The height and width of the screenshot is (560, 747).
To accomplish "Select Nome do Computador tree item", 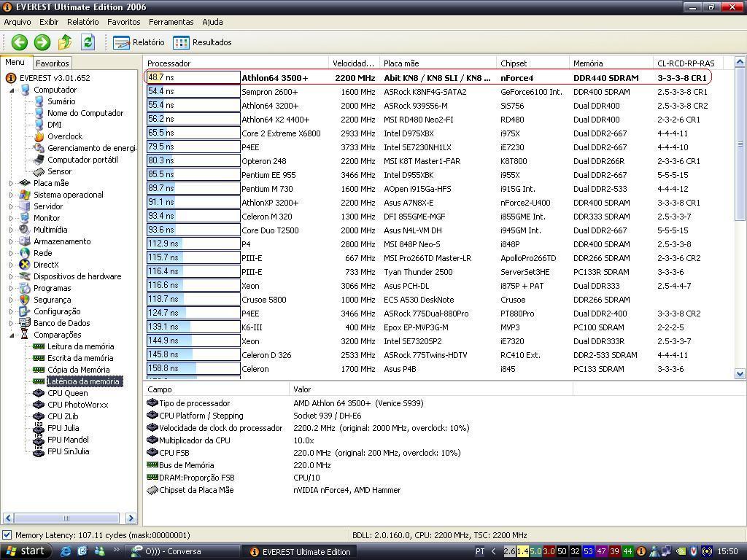I will 85,113.
